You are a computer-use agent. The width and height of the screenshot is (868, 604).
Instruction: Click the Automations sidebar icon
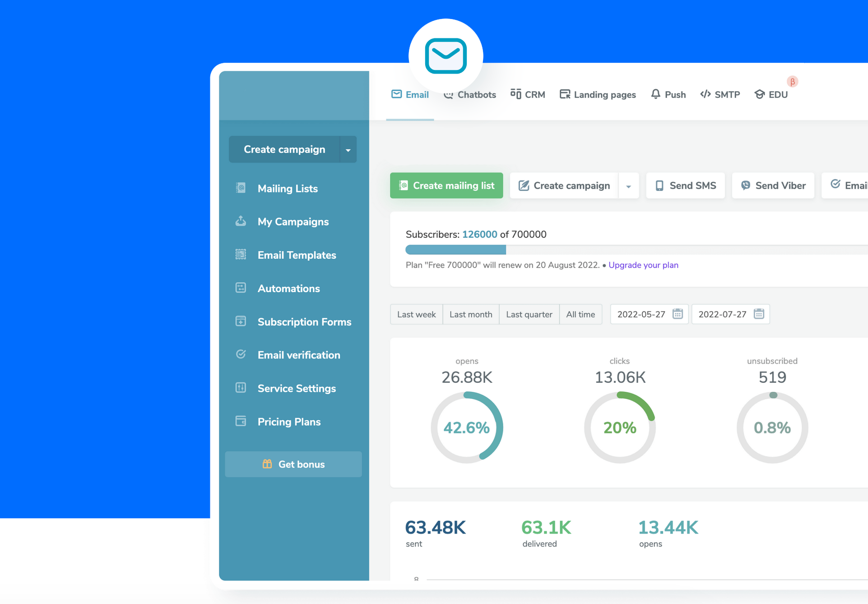[241, 288]
